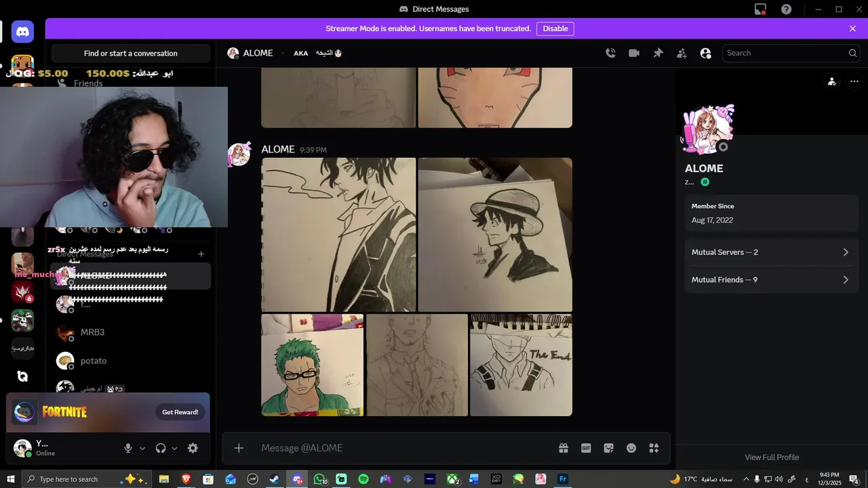Open server with red badge 6
The image size is (868, 488).
[x=22, y=293]
